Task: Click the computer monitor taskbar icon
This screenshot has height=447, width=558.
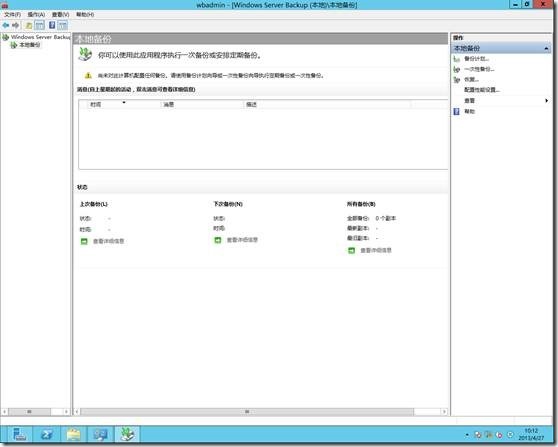Action: [x=101, y=435]
